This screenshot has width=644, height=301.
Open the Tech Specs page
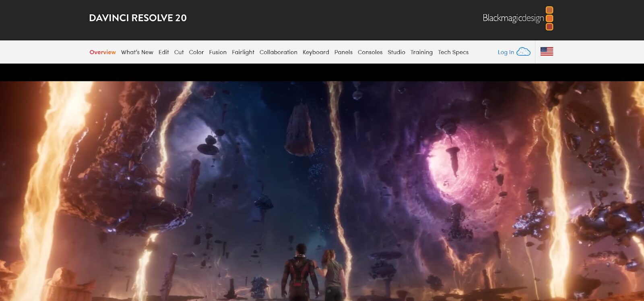tap(453, 52)
